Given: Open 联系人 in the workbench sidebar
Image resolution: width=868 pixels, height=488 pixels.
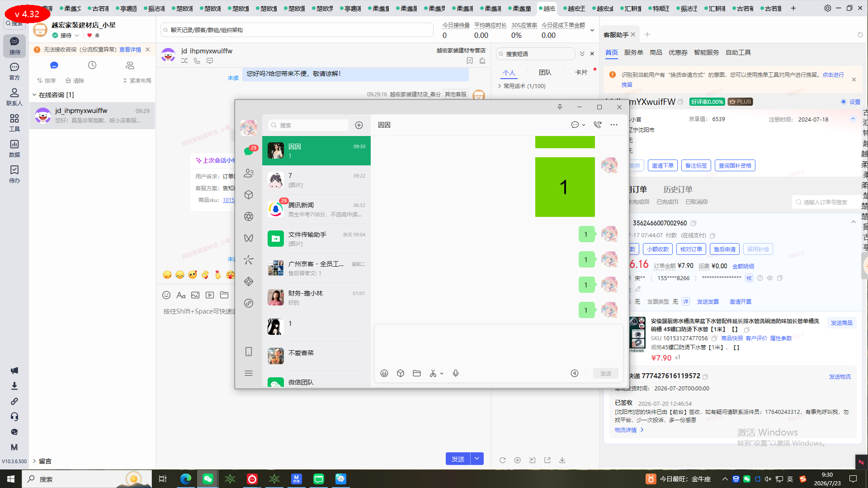Looking at the screenshot, I should pos(14,97).
